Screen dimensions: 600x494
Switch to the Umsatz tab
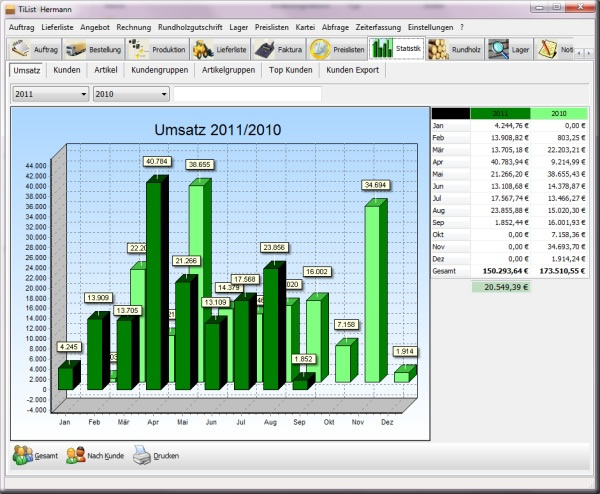27,70
